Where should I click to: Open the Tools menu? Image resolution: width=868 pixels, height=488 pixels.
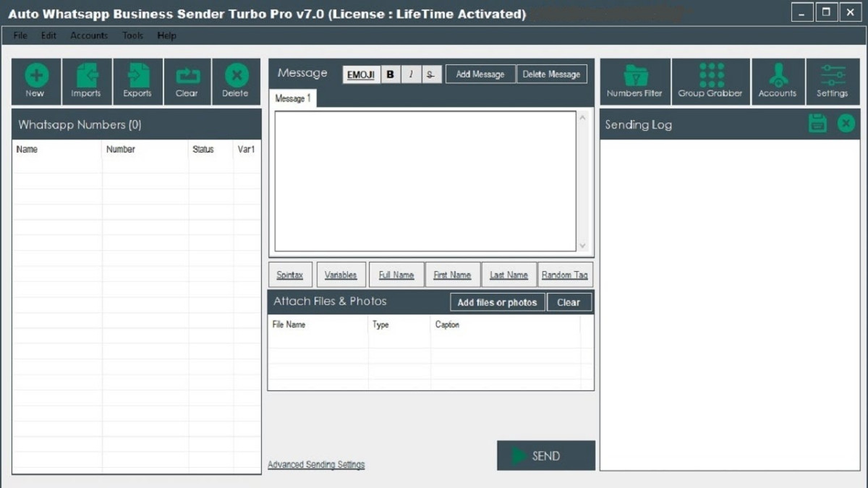tap(132, 35)
